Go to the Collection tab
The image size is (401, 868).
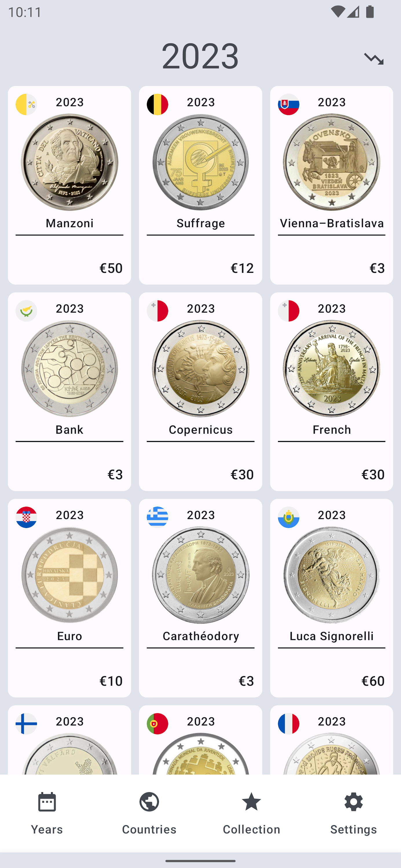pos(251,813)
